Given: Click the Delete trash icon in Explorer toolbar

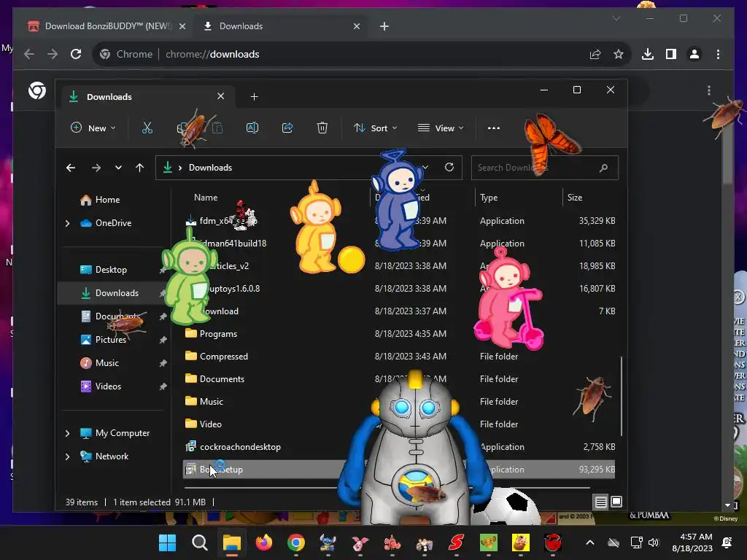Looking at the screenshot, I should (x=322, y=128).
